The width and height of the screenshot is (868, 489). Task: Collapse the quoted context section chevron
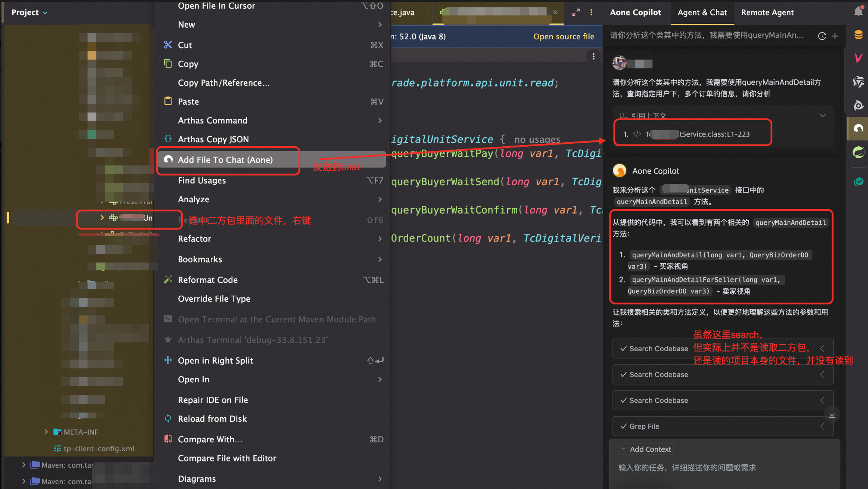tap(822, 115)
